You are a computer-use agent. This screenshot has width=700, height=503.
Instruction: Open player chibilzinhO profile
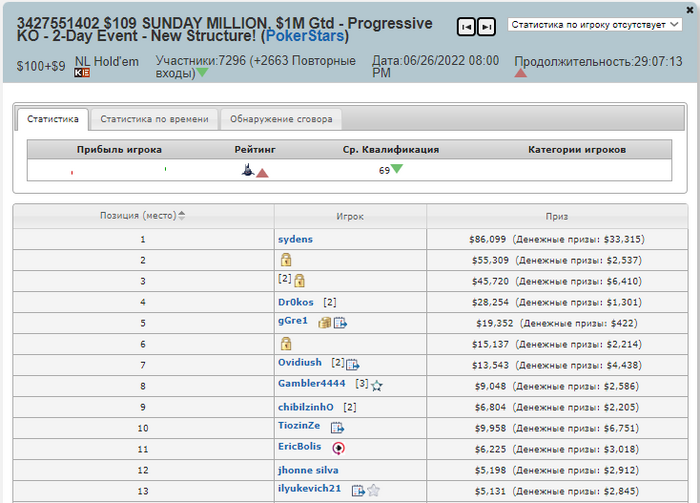pyautogui.click(x=306, y=407)
